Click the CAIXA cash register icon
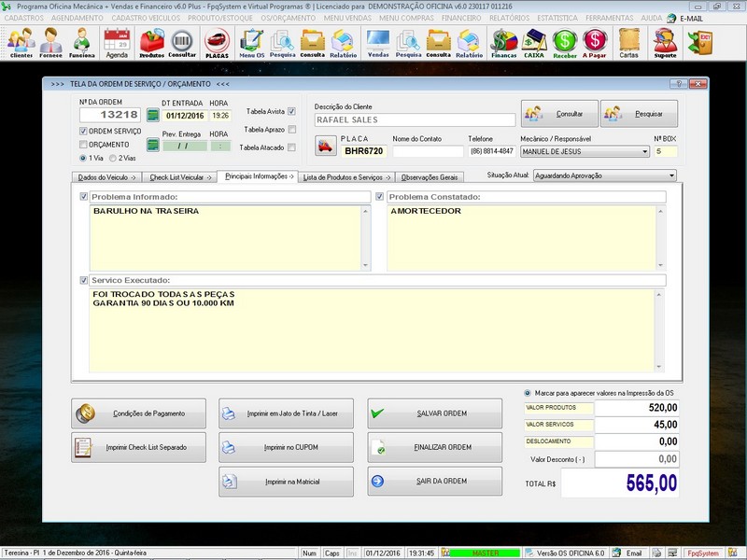 coord(534,43)
